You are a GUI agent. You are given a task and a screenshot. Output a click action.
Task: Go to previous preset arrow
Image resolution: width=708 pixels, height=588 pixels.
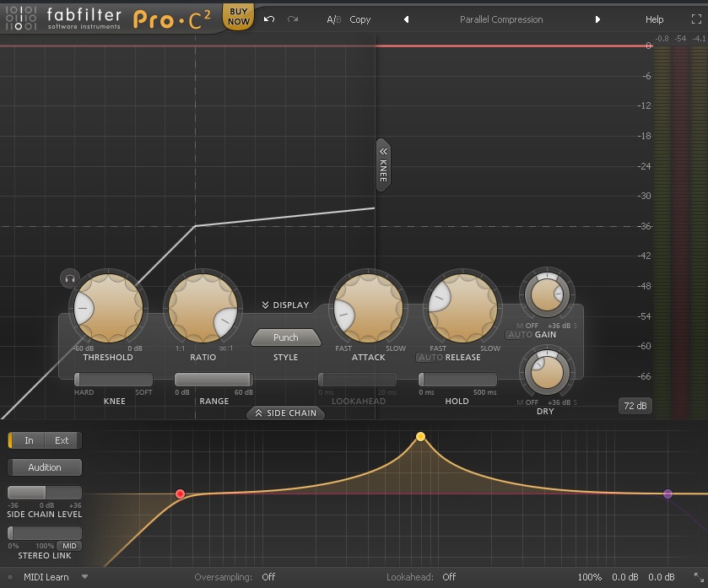407,19
